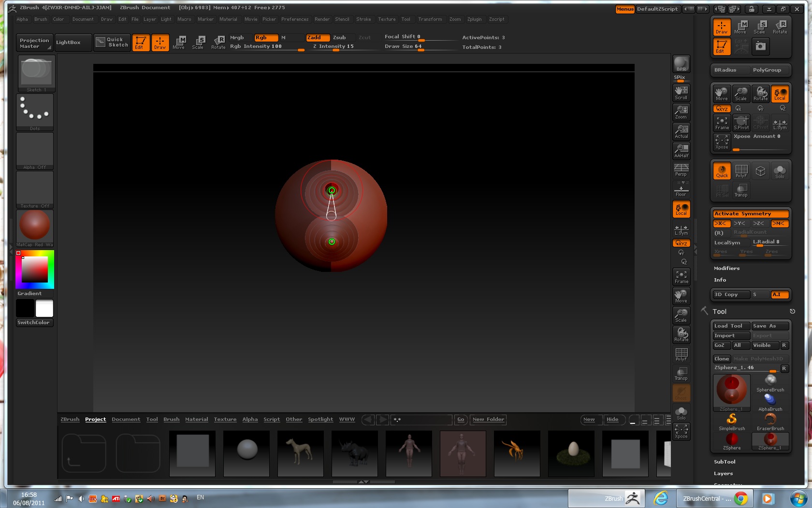Click the Actual size icon
This screenshot has height=508, width=812.
pyautogui.click(x=681, y=131)
